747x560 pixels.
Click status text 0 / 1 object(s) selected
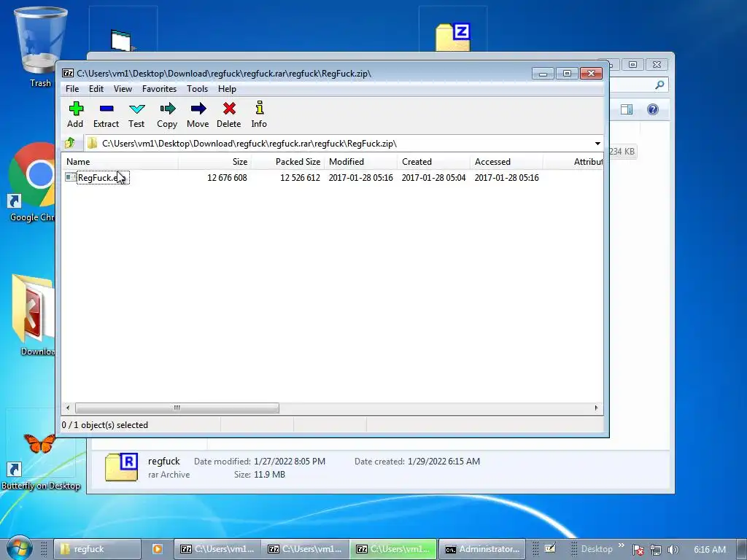[x=105, y=425]
